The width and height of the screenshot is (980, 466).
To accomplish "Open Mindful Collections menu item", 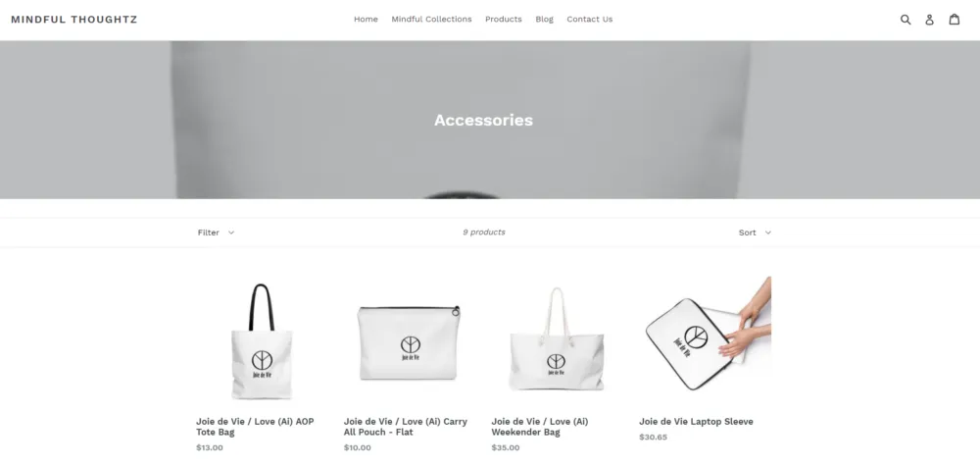I will (x=431, y=20).
